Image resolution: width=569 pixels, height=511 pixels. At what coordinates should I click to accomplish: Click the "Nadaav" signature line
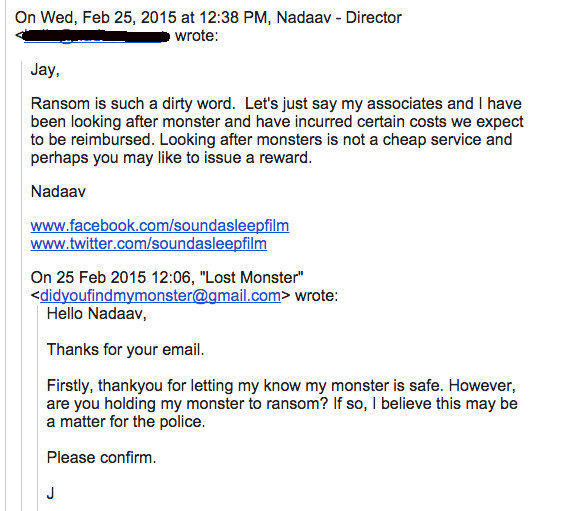pos(58,192)
